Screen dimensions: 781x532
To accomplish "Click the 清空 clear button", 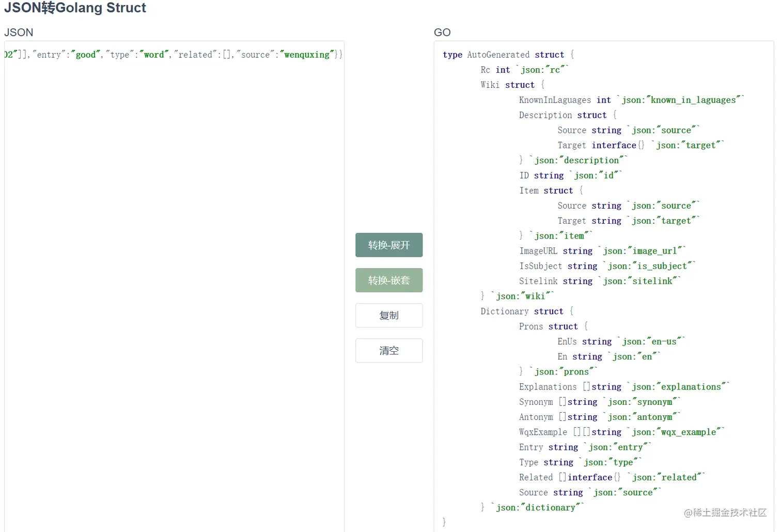I will 389,350.
